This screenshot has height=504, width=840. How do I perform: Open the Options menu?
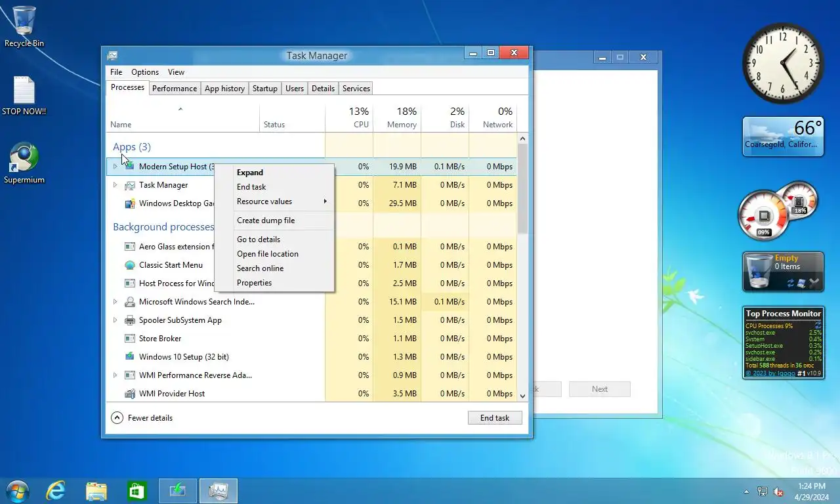(145, 72)
